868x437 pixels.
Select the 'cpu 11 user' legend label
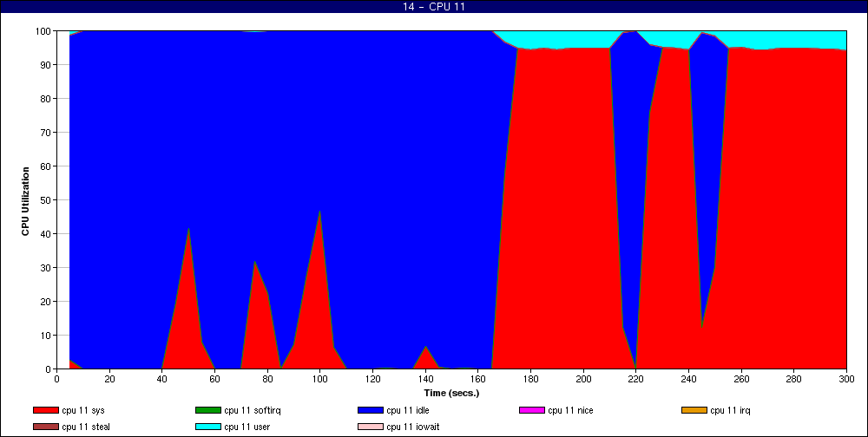[x=247, y=427]
